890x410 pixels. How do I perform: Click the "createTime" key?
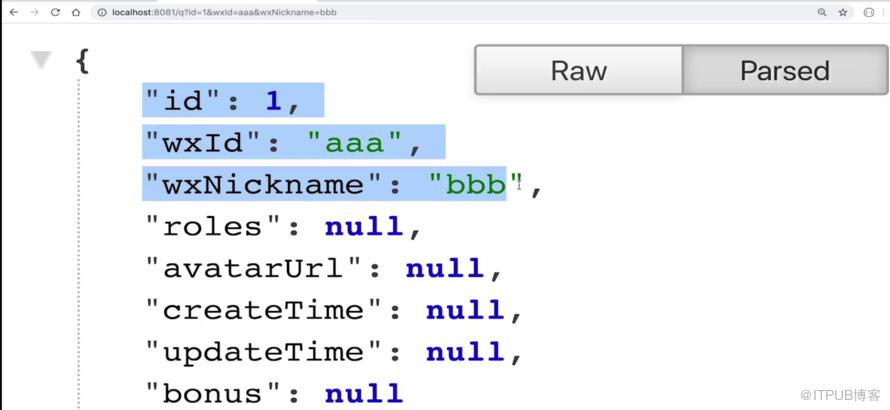click(x=263, y=311)
